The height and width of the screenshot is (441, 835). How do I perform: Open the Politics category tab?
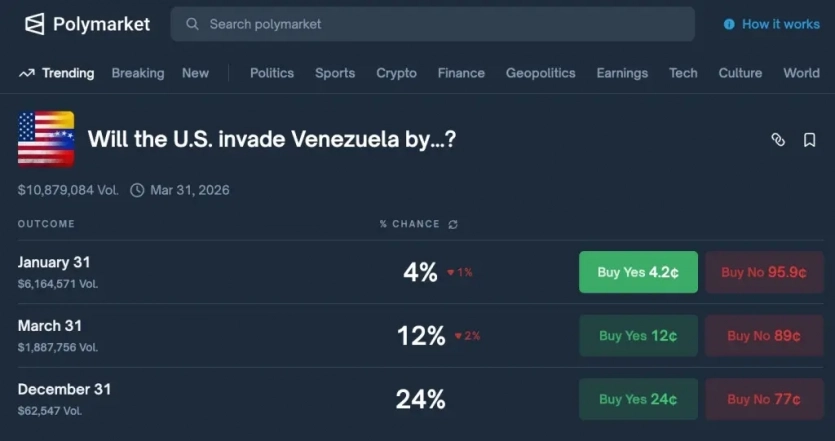pos(272,73)
